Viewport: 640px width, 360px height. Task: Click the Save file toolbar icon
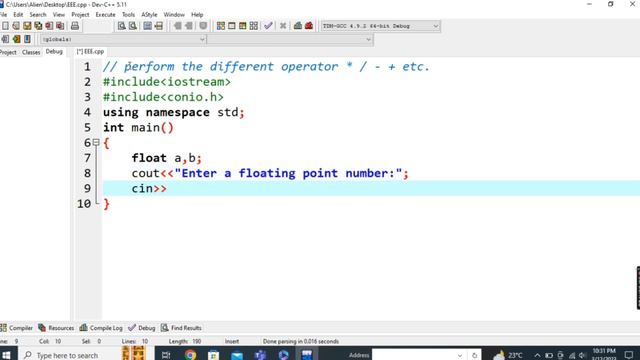27,26
